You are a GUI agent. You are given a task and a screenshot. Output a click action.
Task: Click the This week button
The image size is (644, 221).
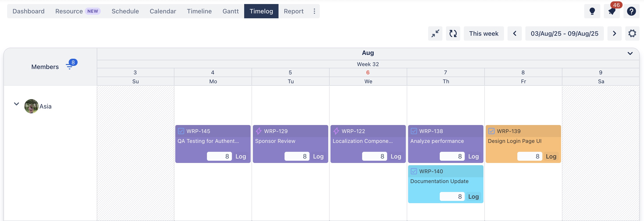[x=483, y=33]
